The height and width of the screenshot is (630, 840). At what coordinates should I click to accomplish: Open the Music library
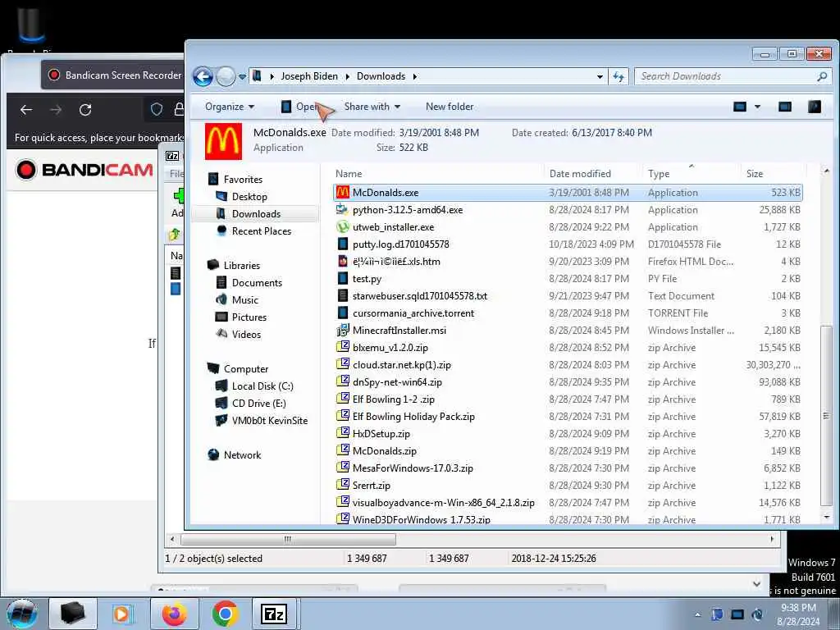click(244, 300)
